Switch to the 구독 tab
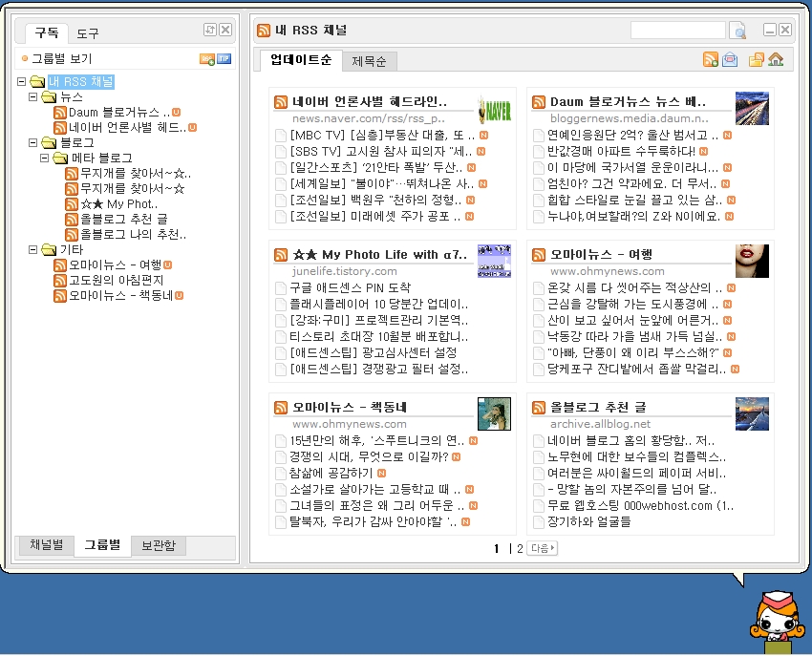Viewport: 812px width, 656px height. (x=47, y=33)
